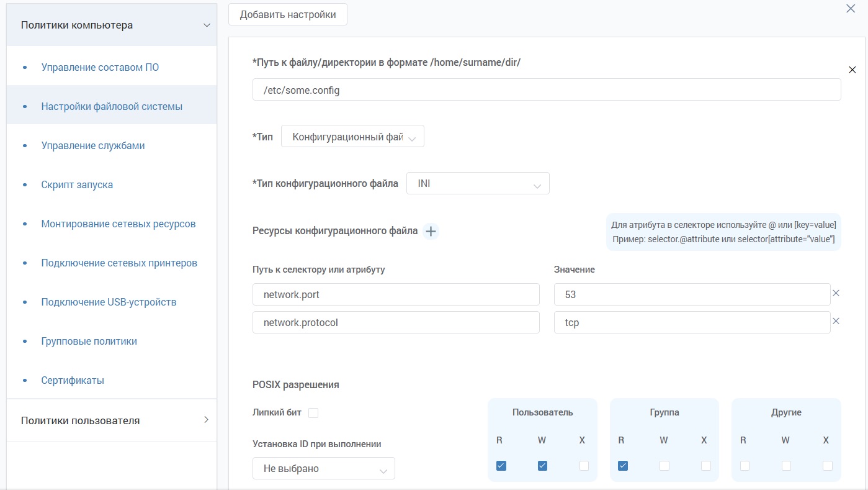868x490 pixels.
Task: Open Подключение USB-устройств link
Action: pos(109,302)
